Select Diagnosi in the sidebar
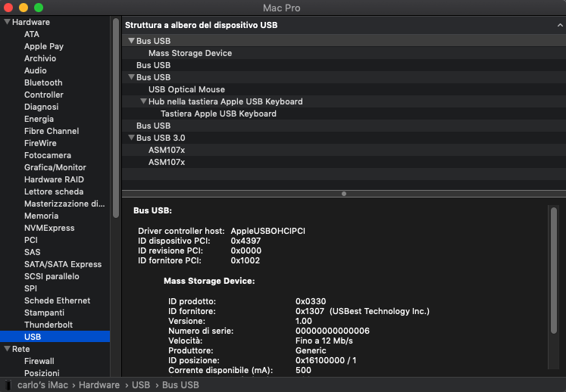 tap(41, 107)
